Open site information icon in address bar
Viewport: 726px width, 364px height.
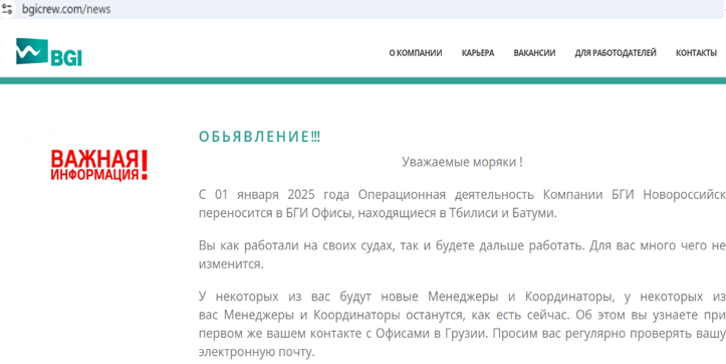click(x=7, y=8)
